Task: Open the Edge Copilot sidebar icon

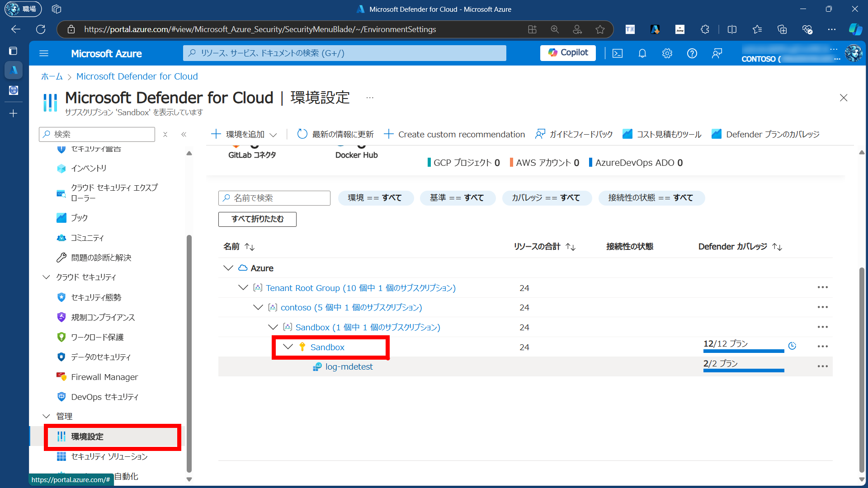Action: [x=855, y=29]
